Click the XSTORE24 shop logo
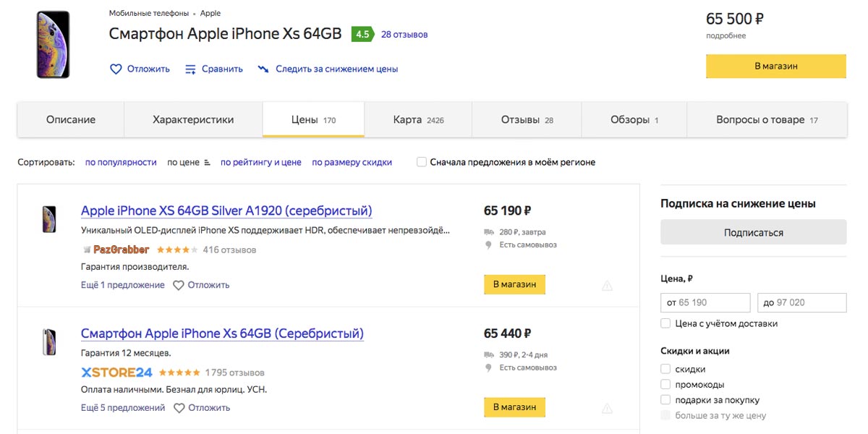 [117, 373]
